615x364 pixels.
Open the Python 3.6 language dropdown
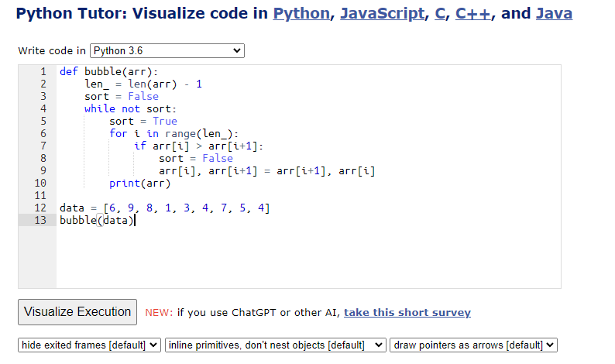tap(167, 50)
